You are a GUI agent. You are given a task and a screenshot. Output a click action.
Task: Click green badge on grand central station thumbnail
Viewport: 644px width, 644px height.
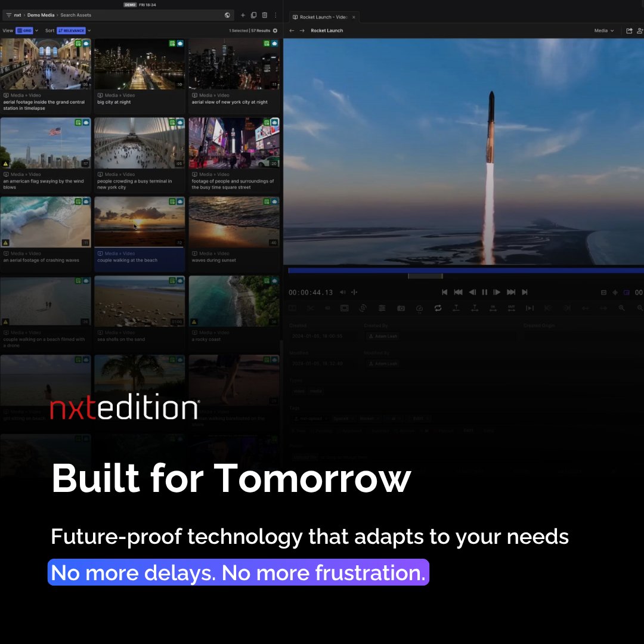(x=78, y=43)
